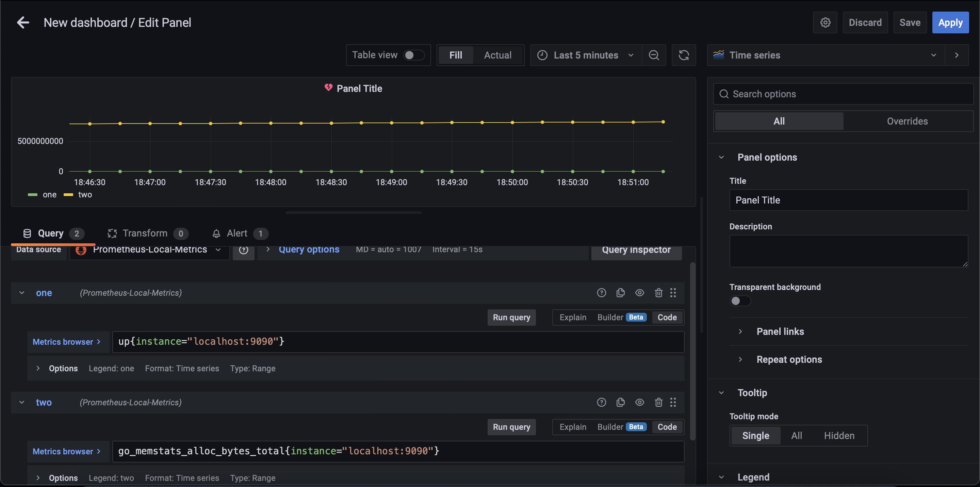
Task: Click the drag handle on query two
Action: [x=673, y=402]
